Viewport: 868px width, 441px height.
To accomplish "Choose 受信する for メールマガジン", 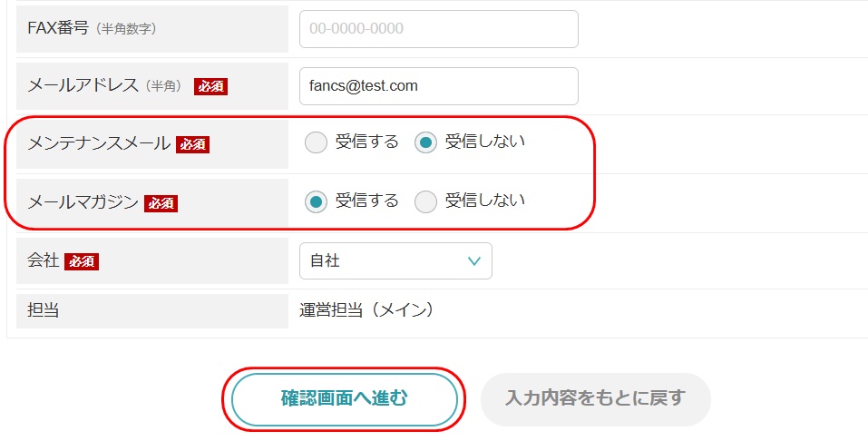I will point(316,201).
